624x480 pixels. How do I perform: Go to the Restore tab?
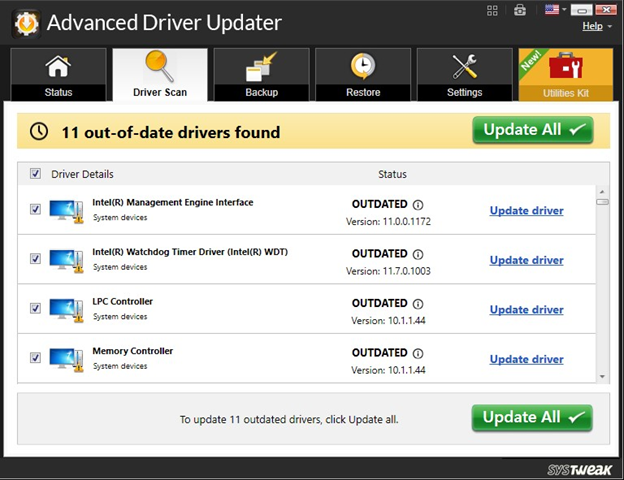pyautogui.click(x=363, y=75)
